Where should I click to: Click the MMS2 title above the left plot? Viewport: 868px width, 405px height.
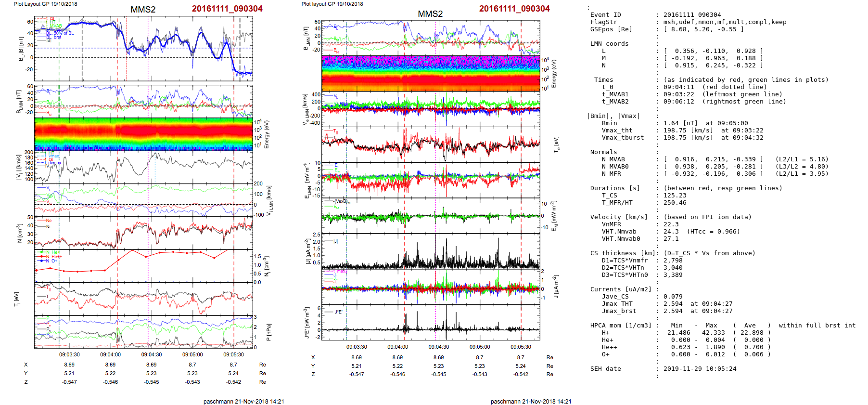pos(143,10)
